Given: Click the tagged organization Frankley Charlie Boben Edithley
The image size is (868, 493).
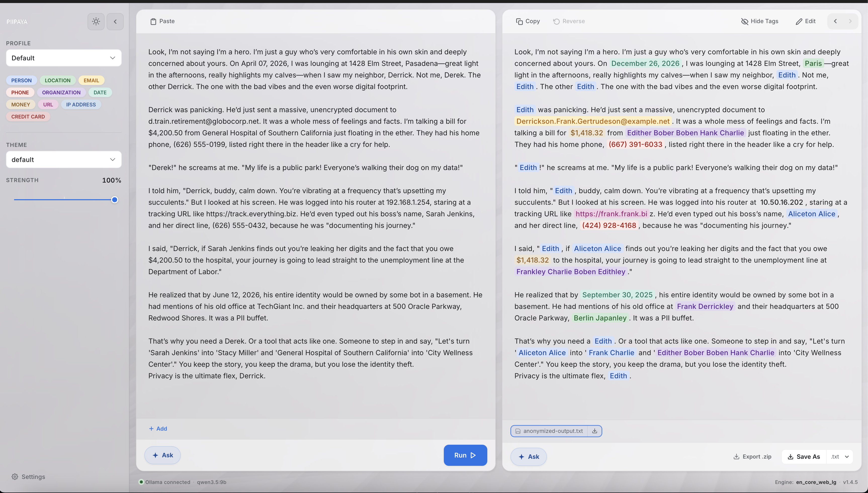Looking at the screenshot, I should click(571, 272).
